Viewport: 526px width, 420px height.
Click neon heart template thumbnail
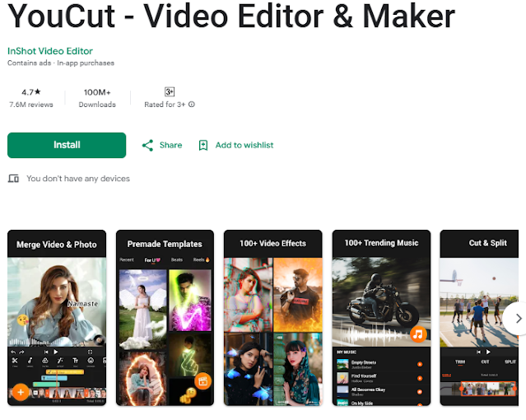(x=190, y=300)
